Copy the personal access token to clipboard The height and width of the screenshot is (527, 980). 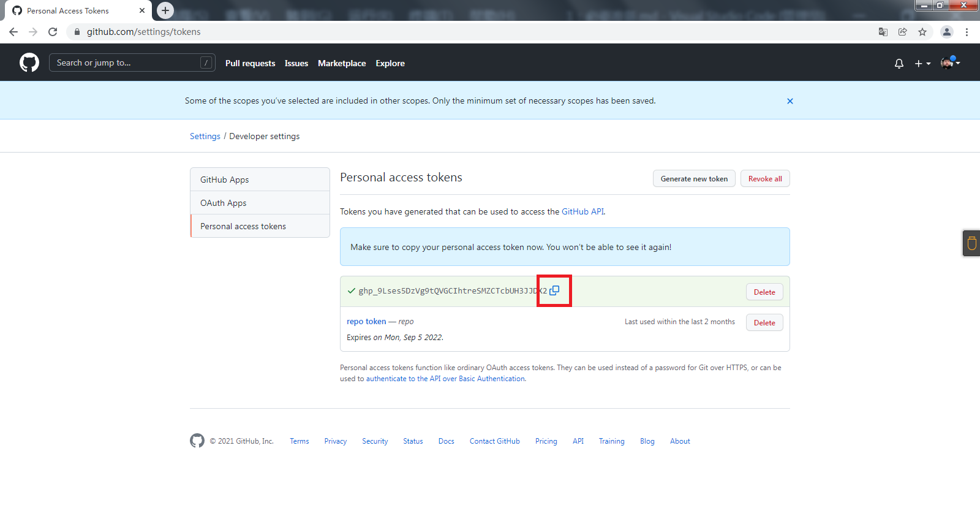(554, 290)
